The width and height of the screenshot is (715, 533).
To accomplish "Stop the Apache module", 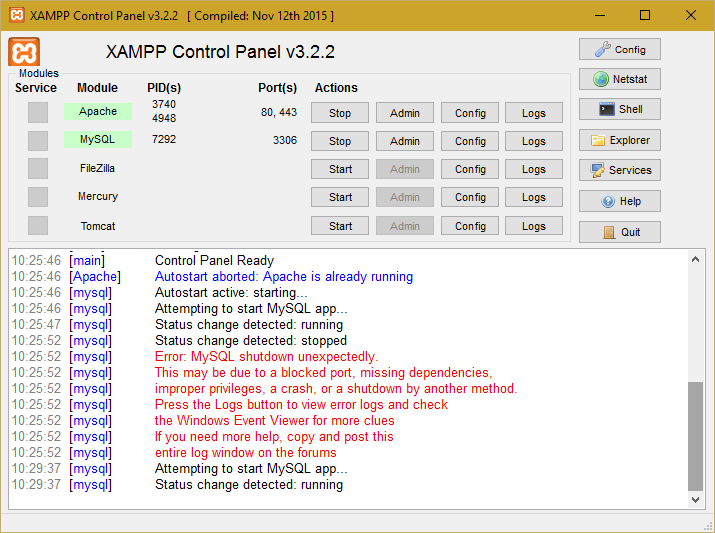I will [x=340, y=113].
